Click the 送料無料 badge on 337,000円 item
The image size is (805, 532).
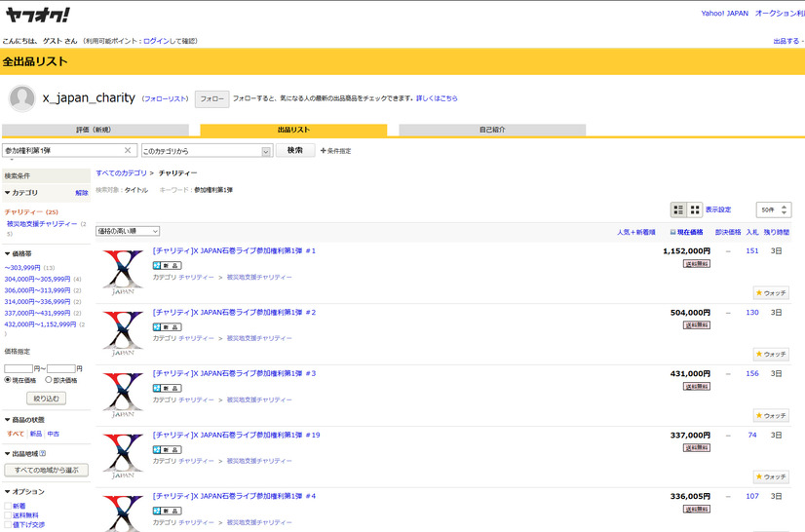(x=697, y=448)
